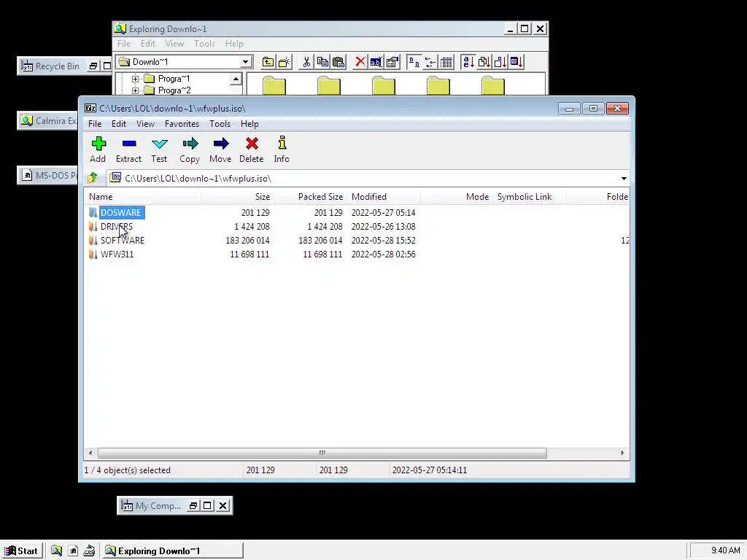The width and height of the screenshot is (747, 560).
Task: Click the minimized Calmira Ex window
Action: [47, 121]
